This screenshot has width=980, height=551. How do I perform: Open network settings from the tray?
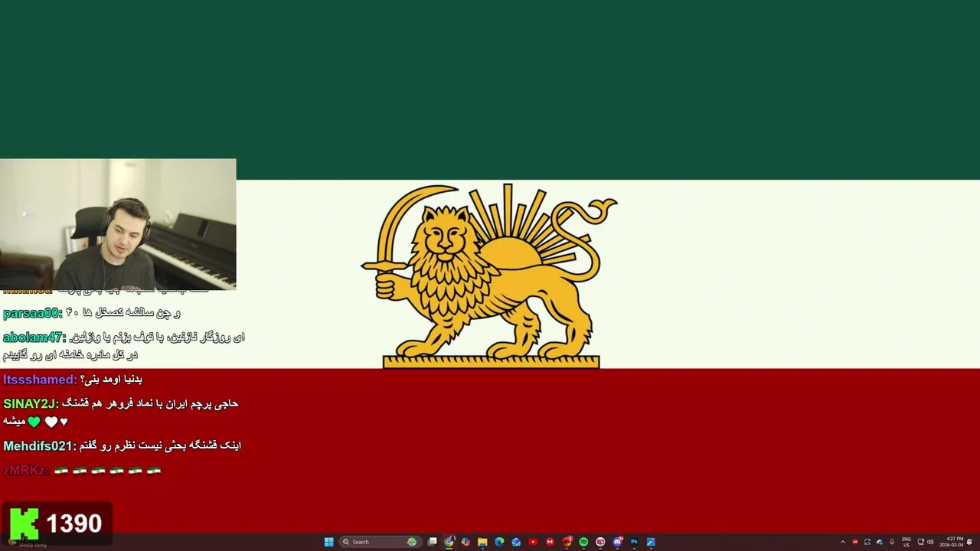pos(920,542)
